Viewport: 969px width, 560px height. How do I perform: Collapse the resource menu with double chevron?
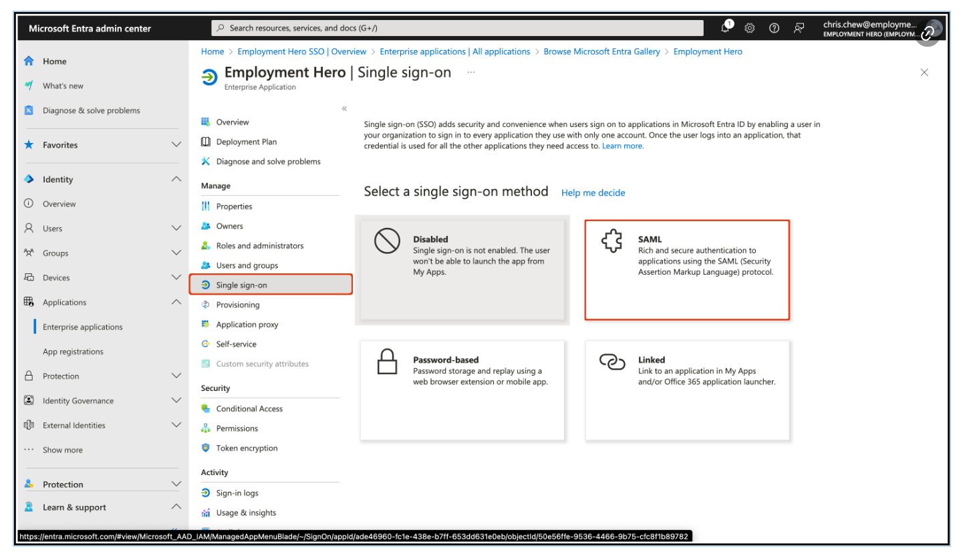[344, 108]
